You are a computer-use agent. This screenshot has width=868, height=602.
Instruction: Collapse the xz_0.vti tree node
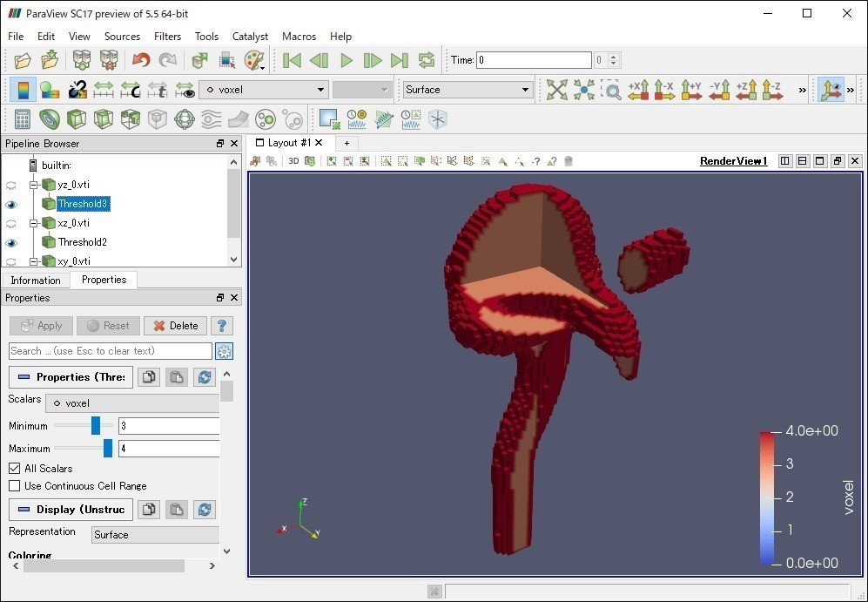[x=34, y=223]
